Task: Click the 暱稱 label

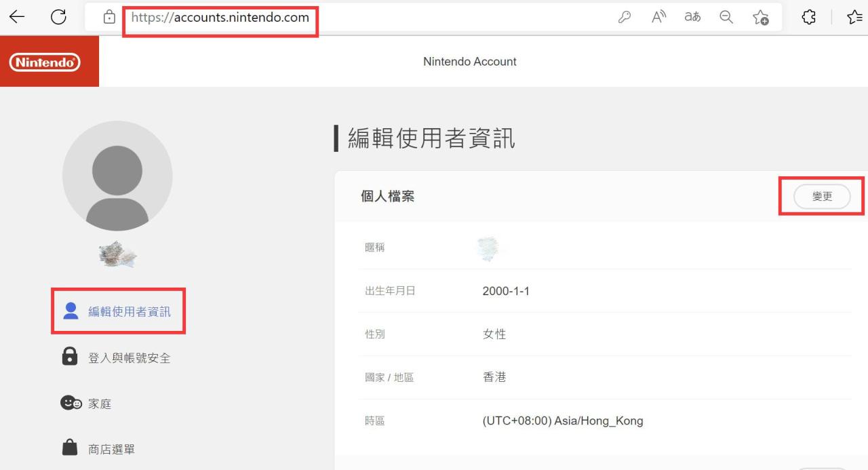Action: click(375, 248)
